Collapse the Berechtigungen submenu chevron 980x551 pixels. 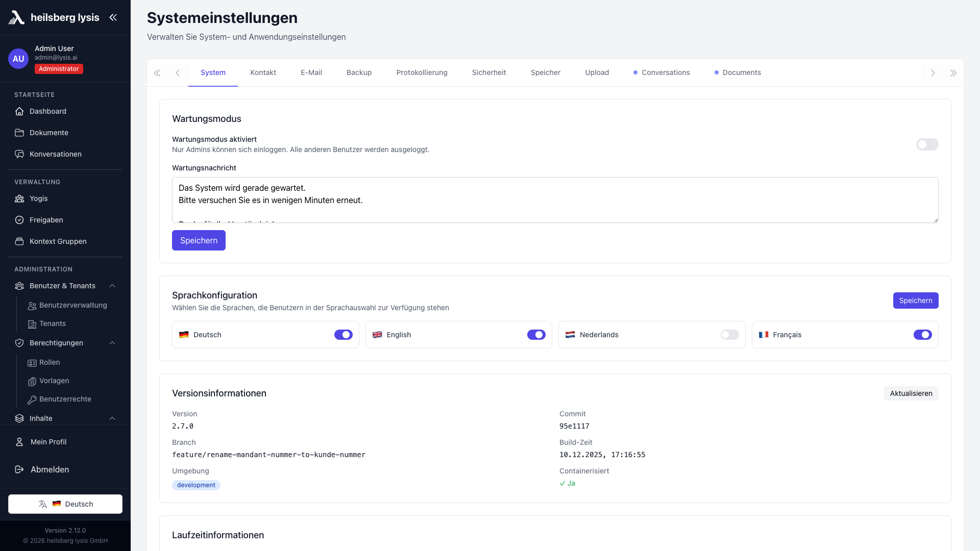pos(112,343)
